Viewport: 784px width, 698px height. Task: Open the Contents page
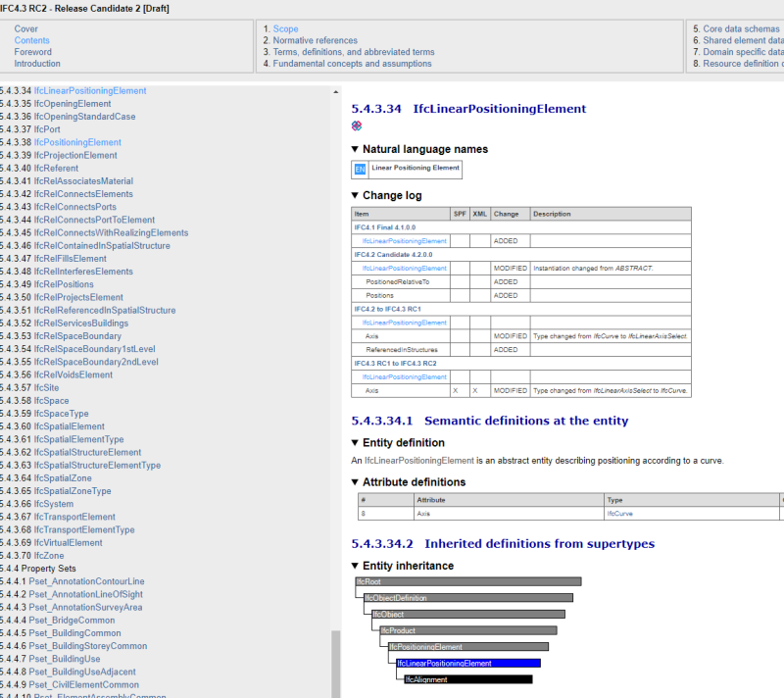(32, 40)
